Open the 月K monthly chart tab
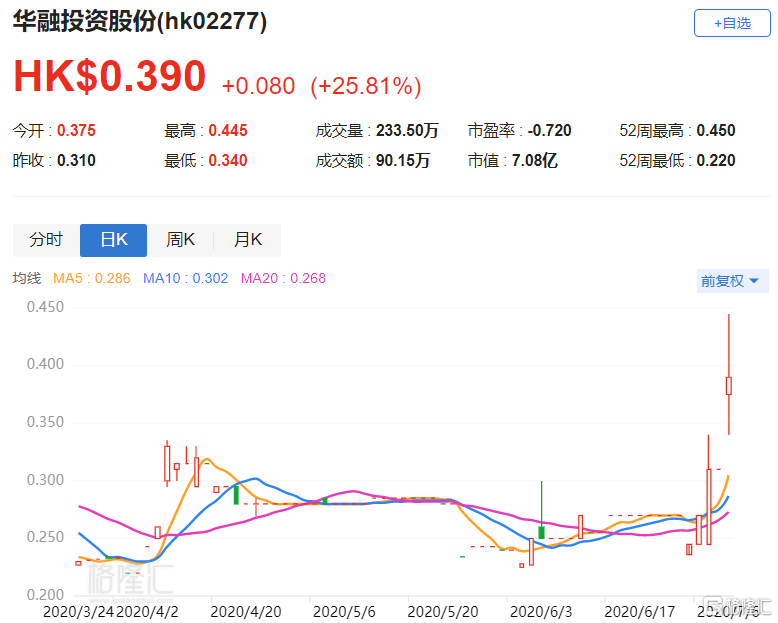The height and width of the screenshot is (623, 778). (247, 240)
